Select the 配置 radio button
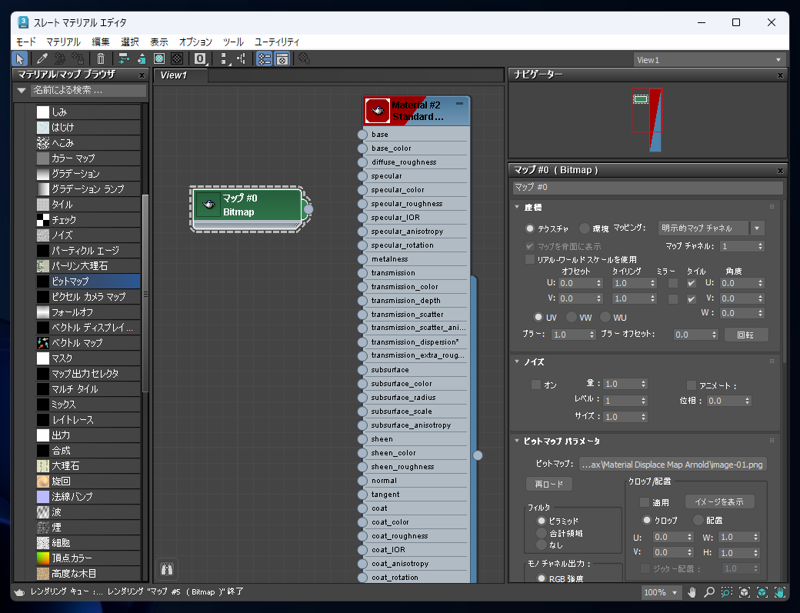Screen dimensions: 800x613 tap(698, 520)
